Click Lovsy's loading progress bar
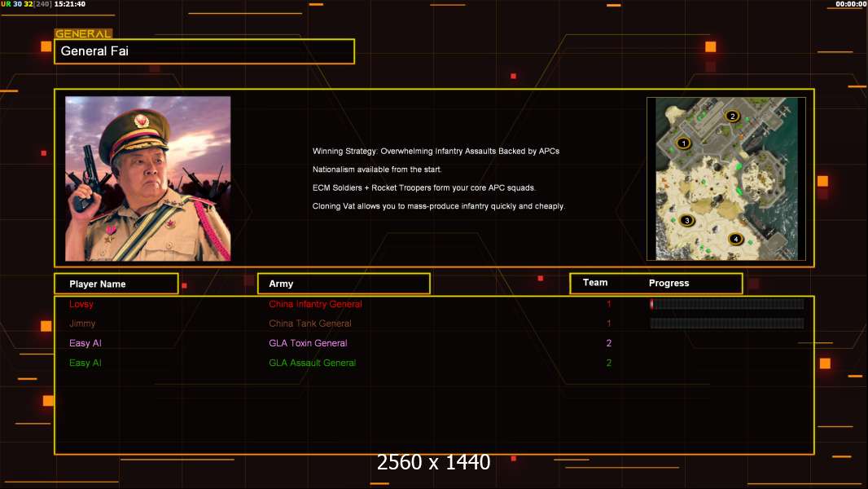 727,303
